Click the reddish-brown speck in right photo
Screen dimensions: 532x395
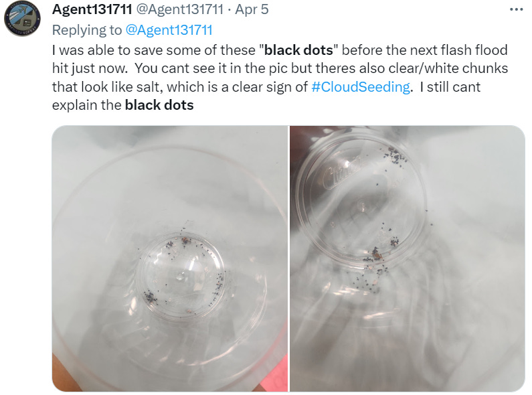tap(377, 253)
